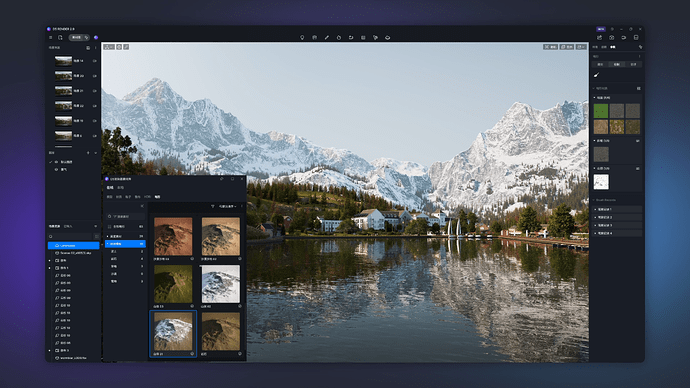The width and height of the screenshot is (690, 388).
Task: Select the paint brush tool in right panel
Action: pyautogui.click(x=597, y=75)
